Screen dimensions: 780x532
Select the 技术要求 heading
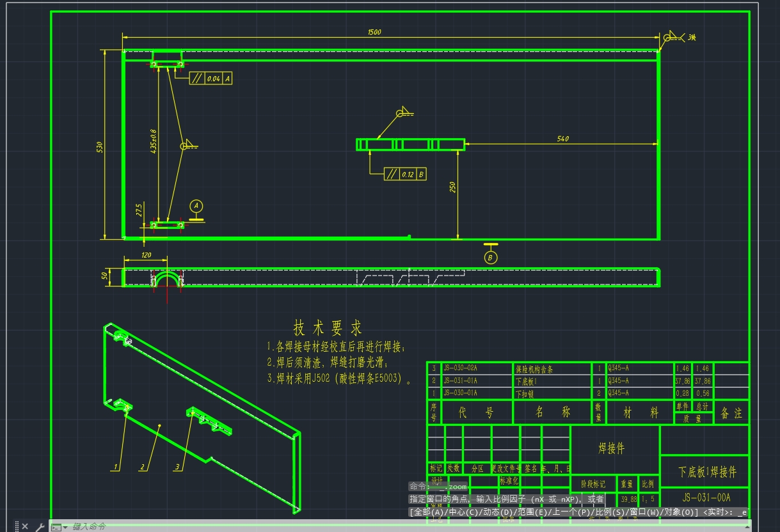point(328,328)
